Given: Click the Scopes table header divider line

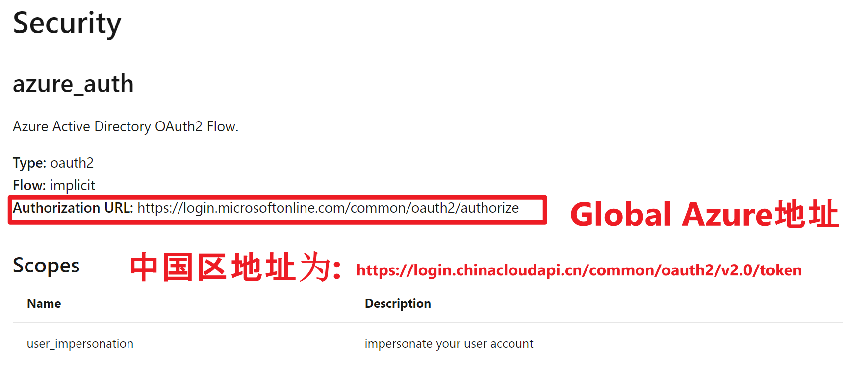Looking at the screenshot, I should [x=428, y=322].
